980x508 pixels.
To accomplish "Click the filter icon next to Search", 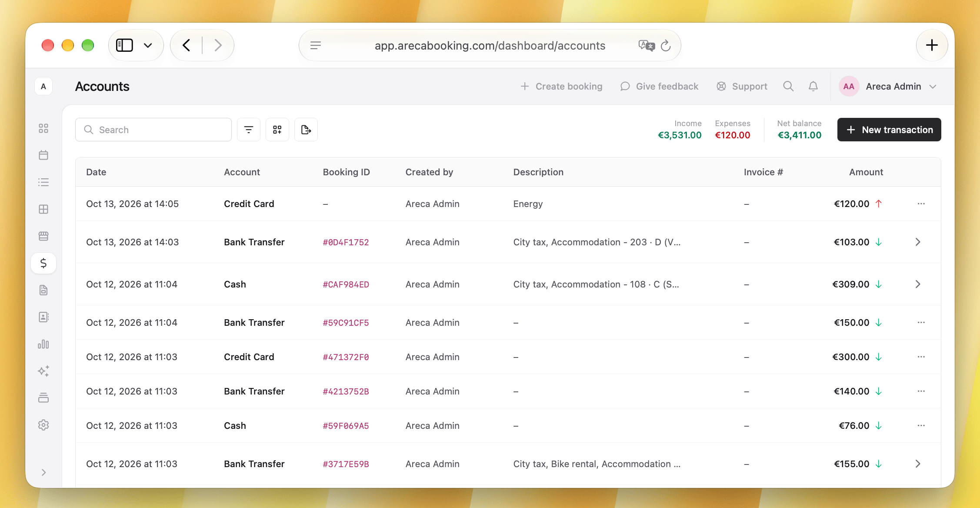I will point(249,130).
